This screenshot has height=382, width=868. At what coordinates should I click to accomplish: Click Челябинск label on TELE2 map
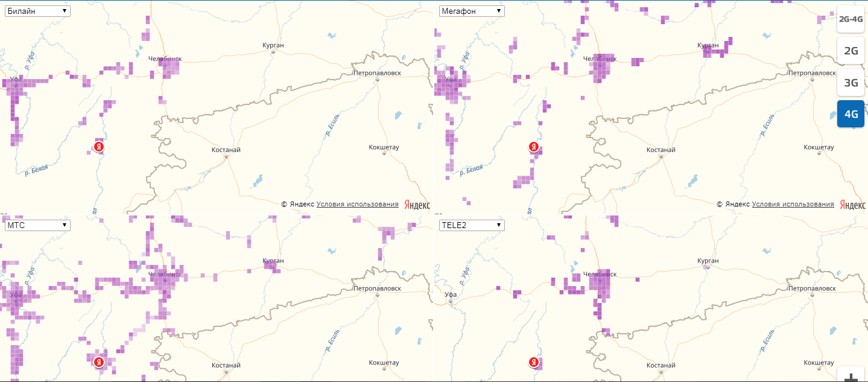point(600,273)
